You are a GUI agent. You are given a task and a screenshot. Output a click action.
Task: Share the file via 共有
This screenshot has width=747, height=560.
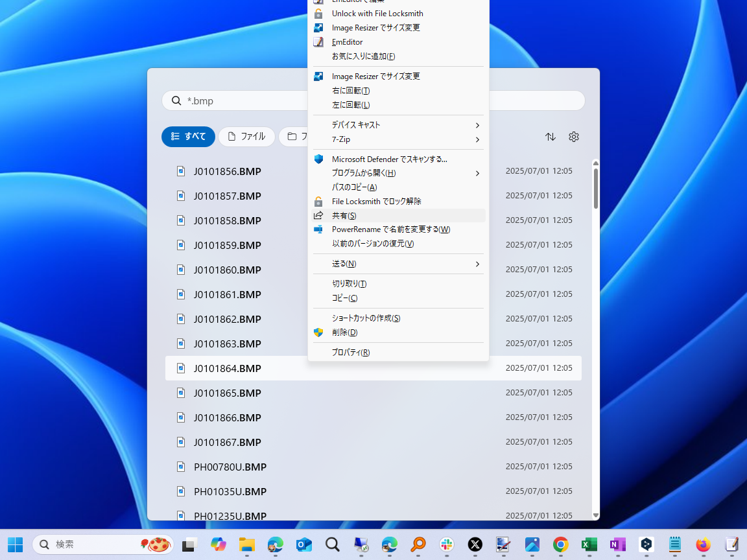pyautogui.click(x=344, y=215)
